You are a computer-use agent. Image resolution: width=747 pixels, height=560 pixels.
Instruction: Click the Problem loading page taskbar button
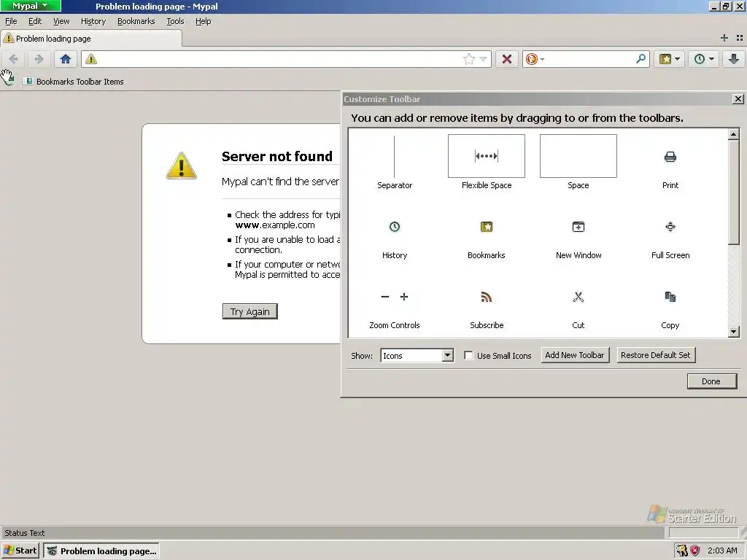pyautogui.click(x=101, y=551)
